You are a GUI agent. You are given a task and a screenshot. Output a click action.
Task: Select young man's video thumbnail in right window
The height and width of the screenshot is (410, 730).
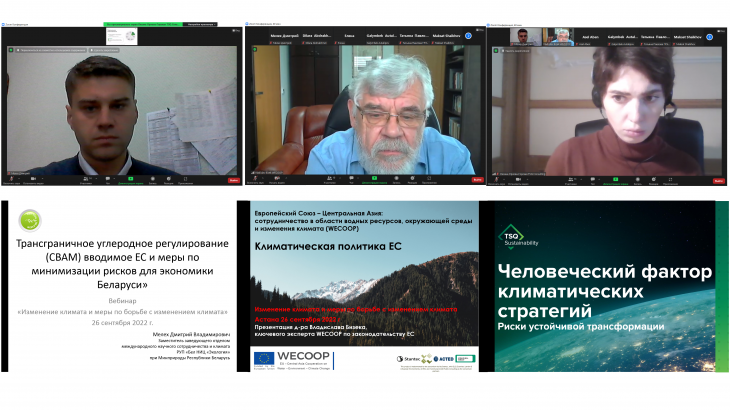[x=526, y=37]
